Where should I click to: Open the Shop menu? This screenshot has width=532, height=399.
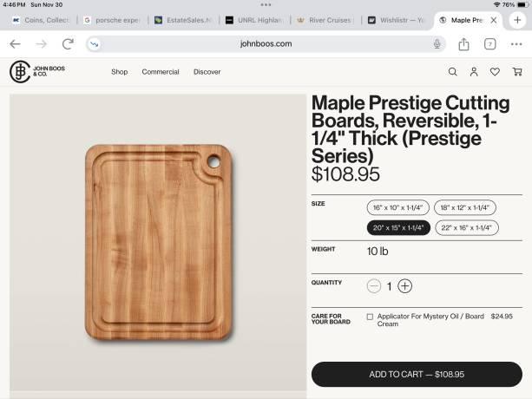click(119, 72)
